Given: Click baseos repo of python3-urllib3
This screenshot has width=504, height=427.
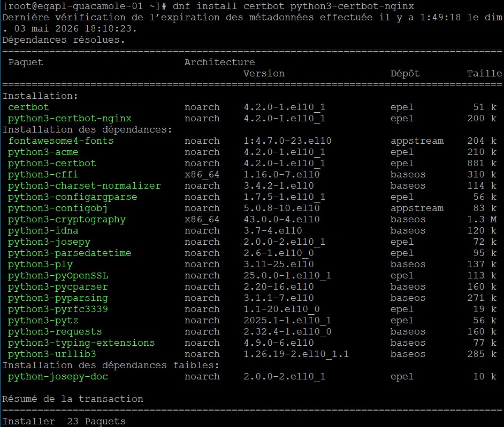Looking at the screenshot, I should pos(408,354).
